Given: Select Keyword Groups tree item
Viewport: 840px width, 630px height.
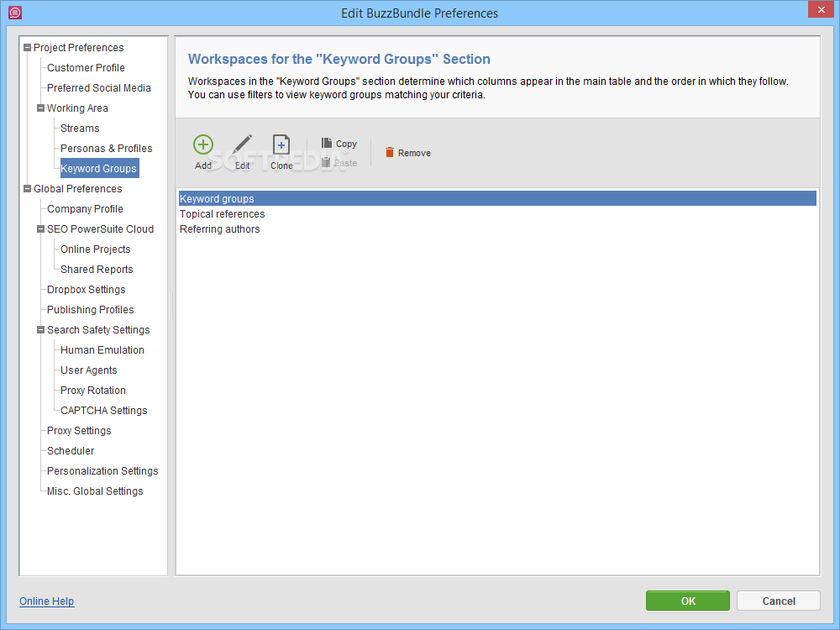Looking at the screenshot, I should tap(99, 169).
